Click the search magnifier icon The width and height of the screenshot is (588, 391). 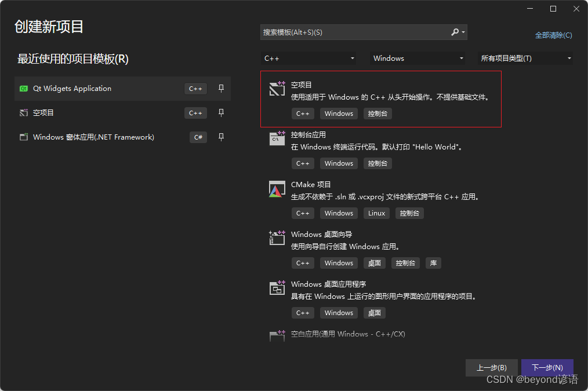click(x=455, y=32)
